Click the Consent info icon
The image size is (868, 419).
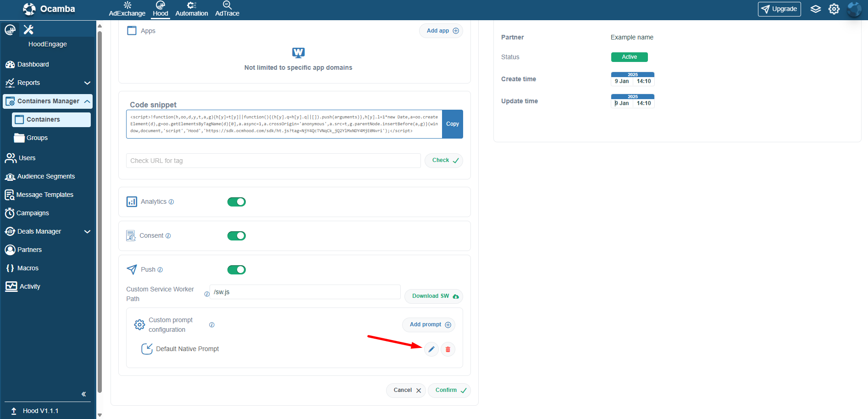[x=168, y=236]
